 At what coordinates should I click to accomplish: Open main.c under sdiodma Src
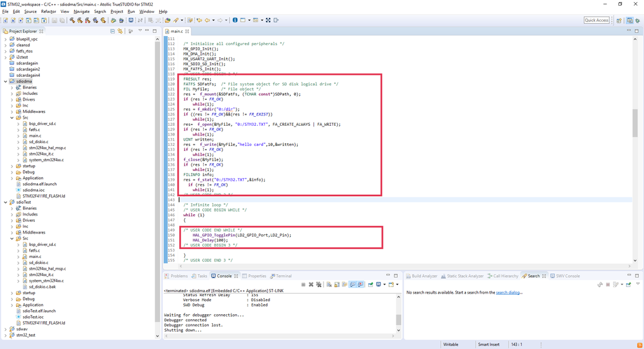(x=35, y=135)
